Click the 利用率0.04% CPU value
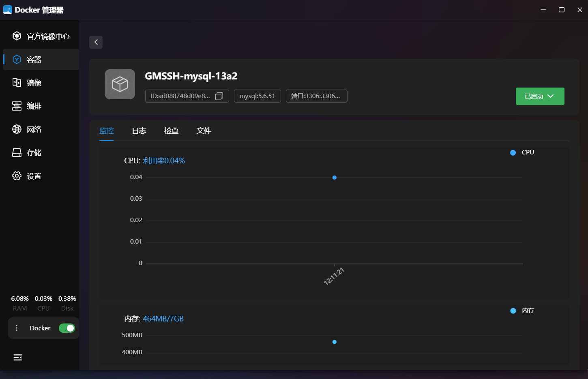The height and width of the screenshot is (379, 588). 164,161
